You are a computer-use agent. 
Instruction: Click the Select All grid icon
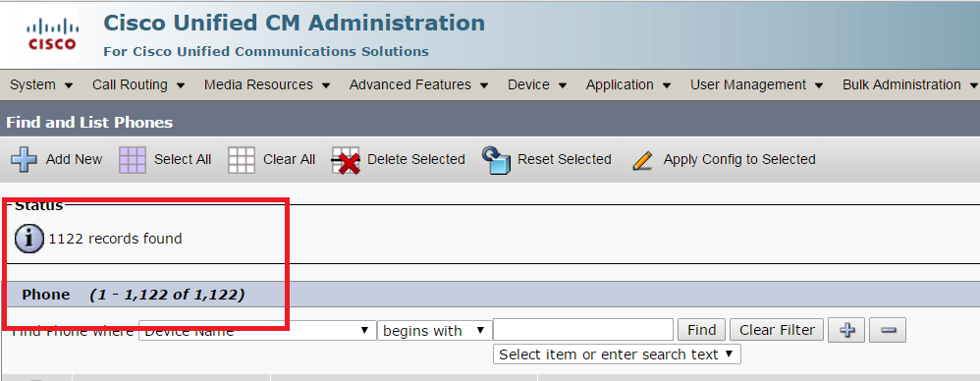click(132, 160)
